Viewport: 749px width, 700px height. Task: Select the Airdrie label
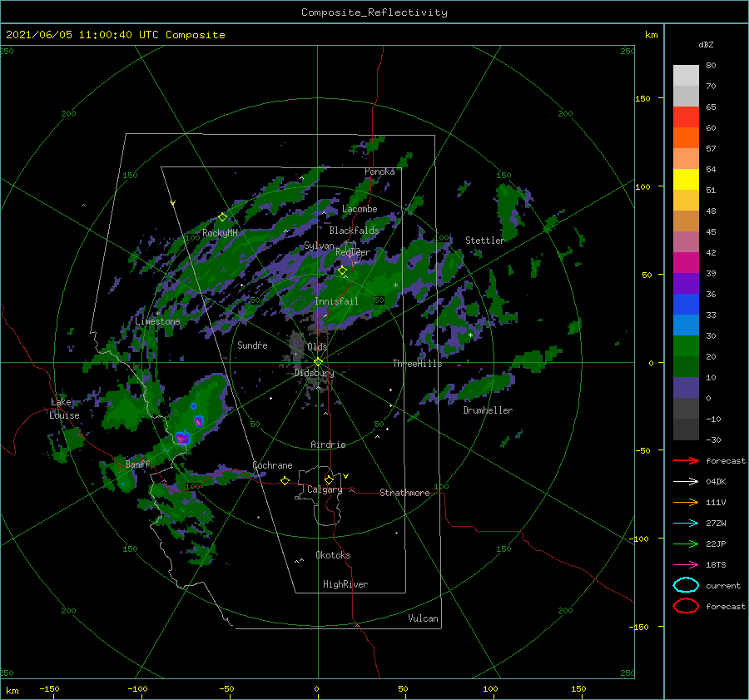point(328,444)
